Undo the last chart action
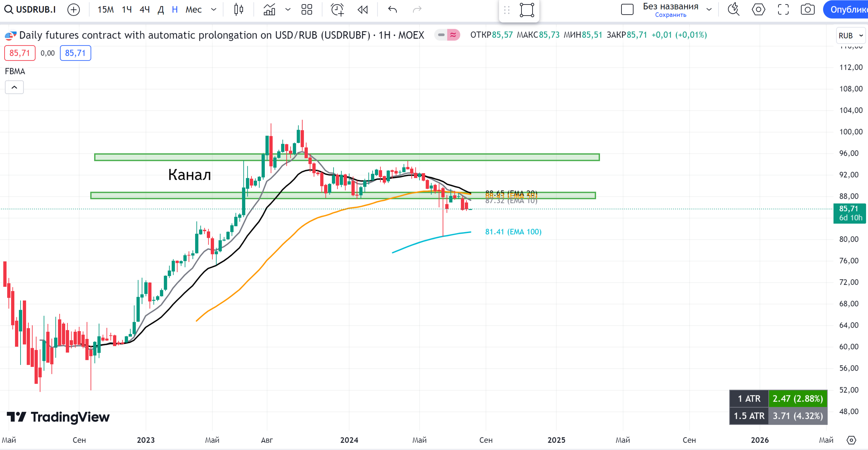The height and width of the screenshot is (450, 868). [392, 9]
